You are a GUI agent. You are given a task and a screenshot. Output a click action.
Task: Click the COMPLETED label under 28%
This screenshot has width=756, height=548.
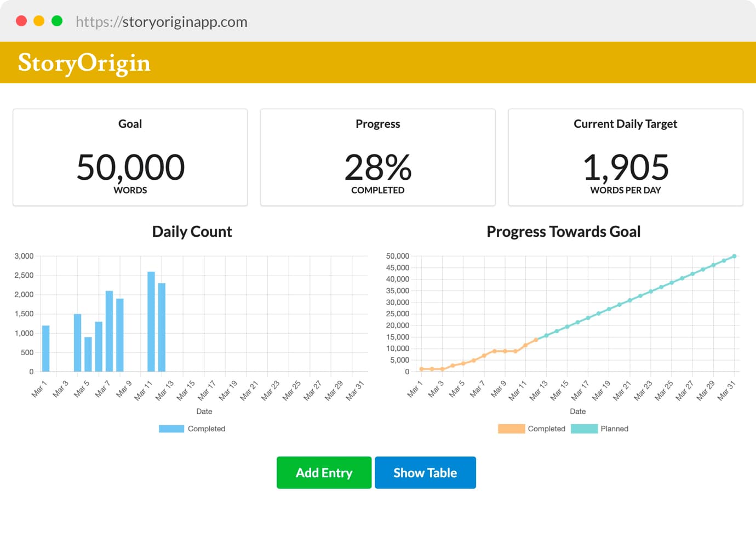click(x=378, y=190)
